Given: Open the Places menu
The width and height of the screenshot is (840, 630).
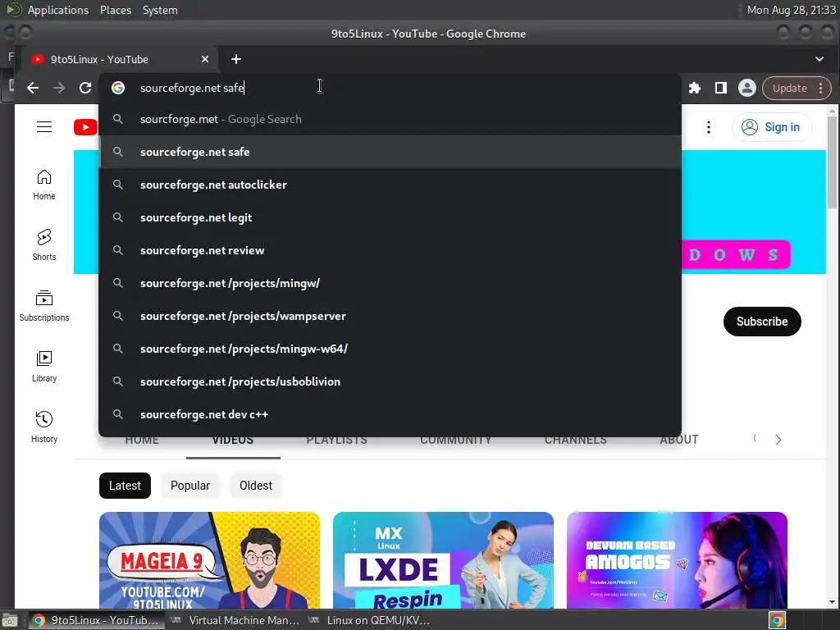Looking at the screenshot, I should (115, 10).
